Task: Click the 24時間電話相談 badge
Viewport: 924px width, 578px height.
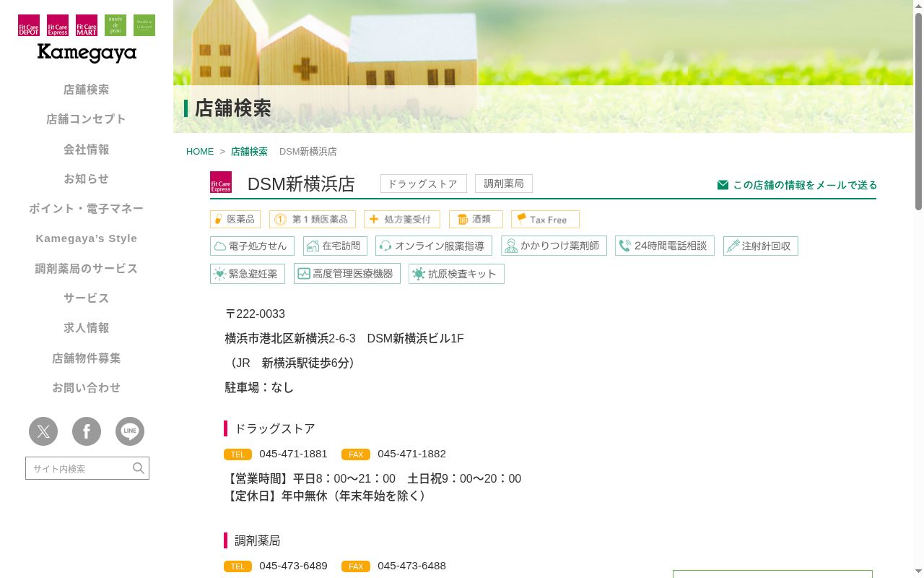Action: coord(665,246)
